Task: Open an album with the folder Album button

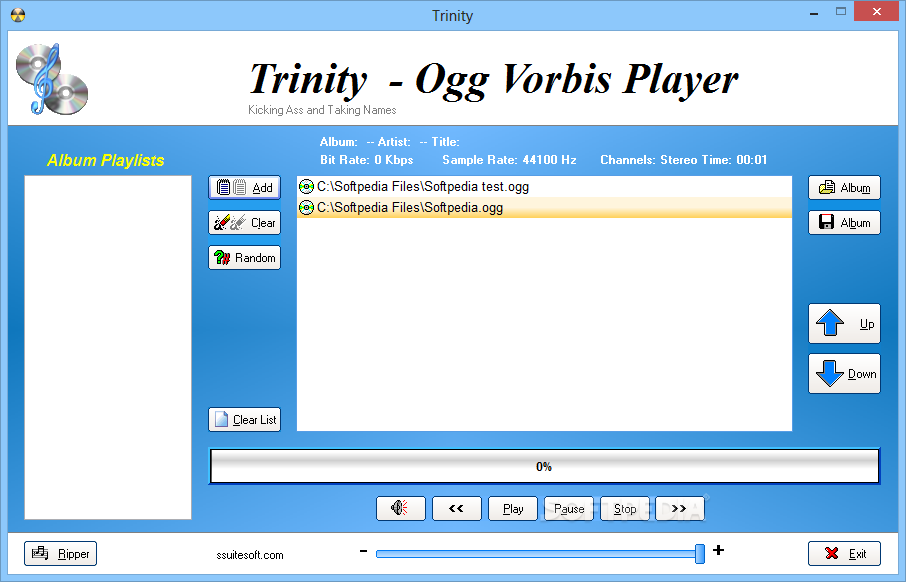Action: [844, 187]
